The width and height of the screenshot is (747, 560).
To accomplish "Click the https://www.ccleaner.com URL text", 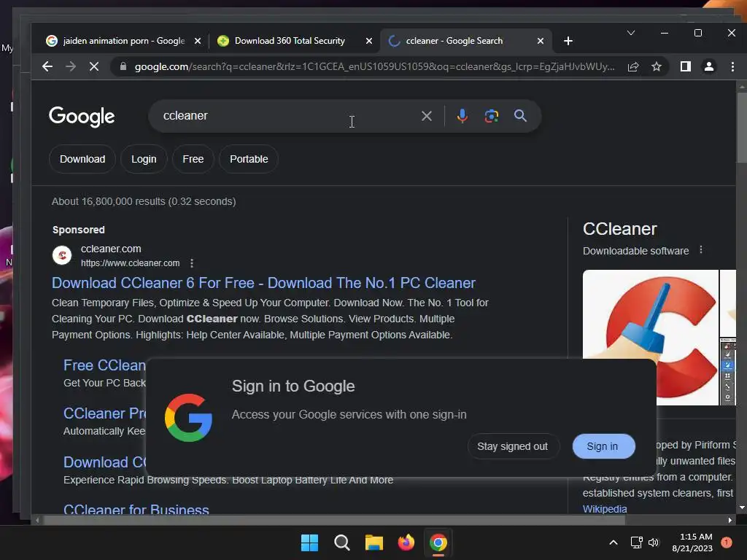I will (130, 262).
